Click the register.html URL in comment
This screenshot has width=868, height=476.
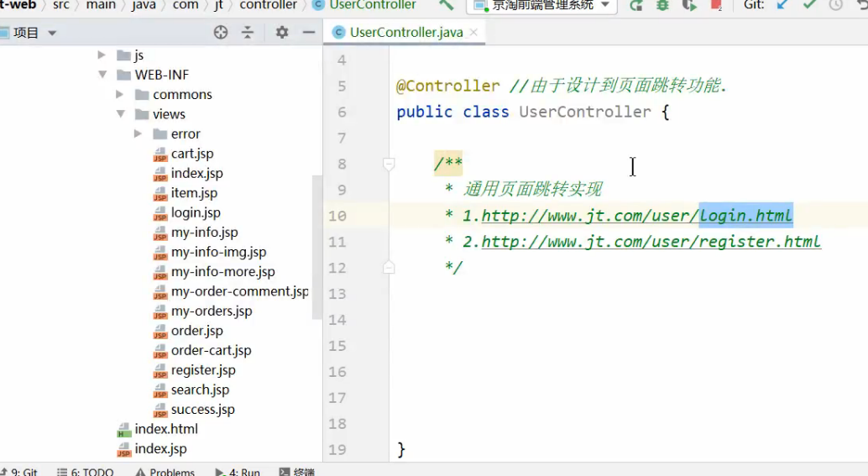pyautogui.click(x=651, y=241)
